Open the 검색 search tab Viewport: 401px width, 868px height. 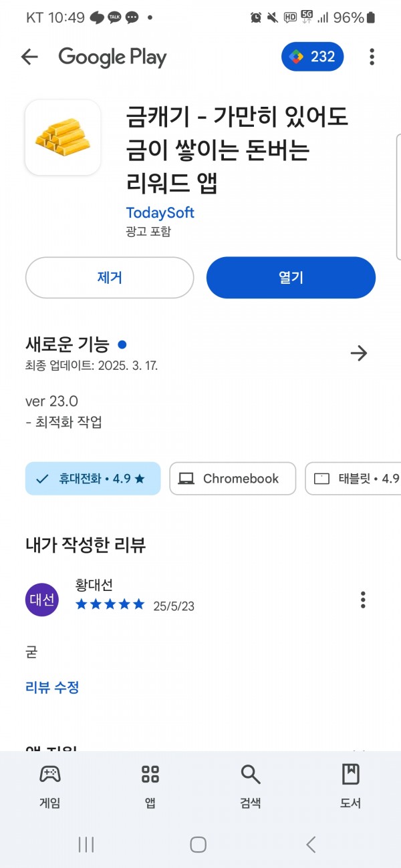coord(251,787)
